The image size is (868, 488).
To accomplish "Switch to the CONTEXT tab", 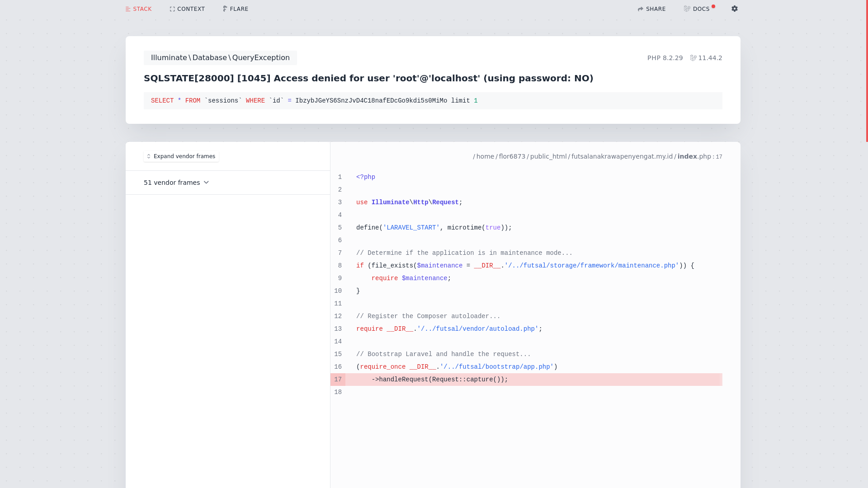I will (x=187, y=9).
